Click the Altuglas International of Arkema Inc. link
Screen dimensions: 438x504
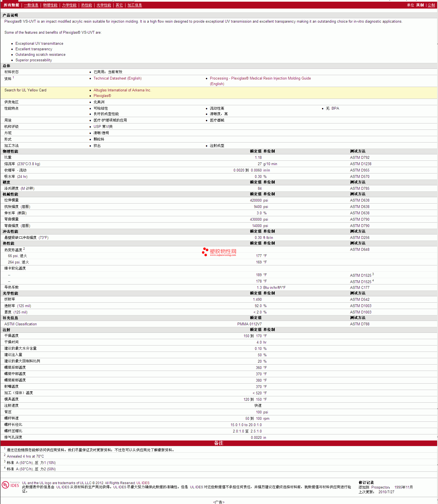point(122,90)
